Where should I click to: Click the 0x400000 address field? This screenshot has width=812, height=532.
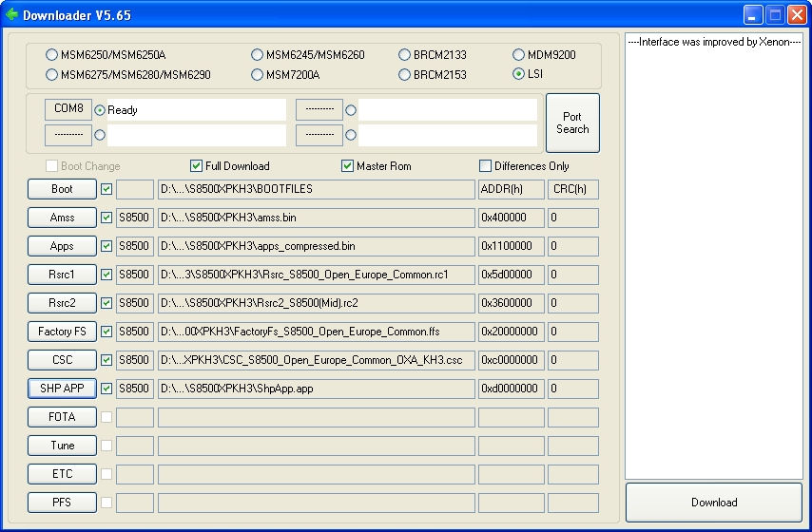(x=512, y=218)
